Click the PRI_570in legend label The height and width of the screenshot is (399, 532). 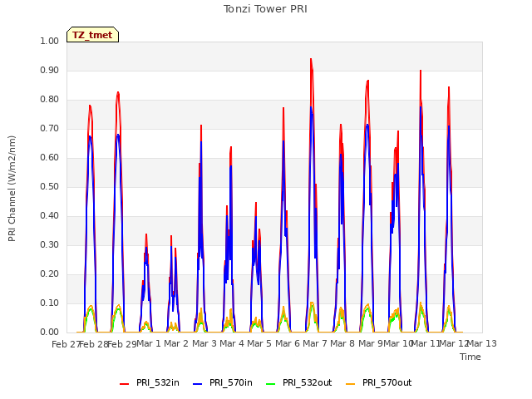tap(231, 382)
